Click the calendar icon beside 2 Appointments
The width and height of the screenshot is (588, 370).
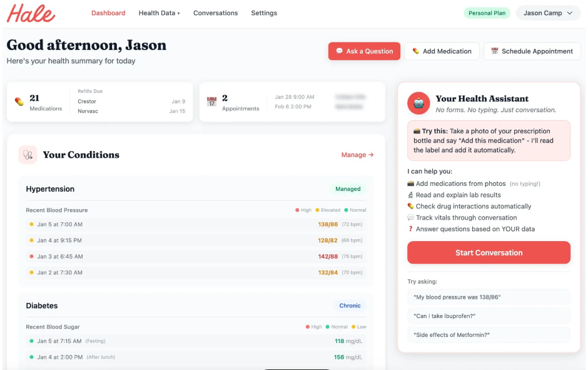tap(211, 101)
